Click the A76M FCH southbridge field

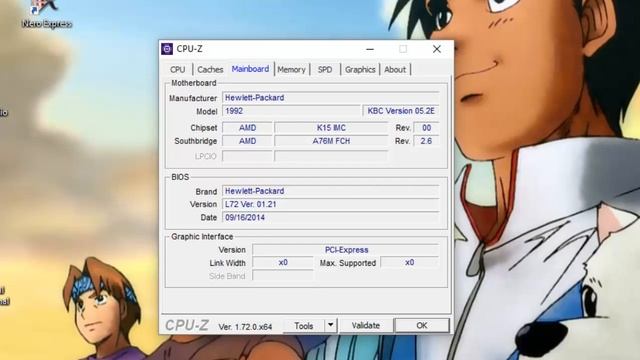[x=331, y=141]
